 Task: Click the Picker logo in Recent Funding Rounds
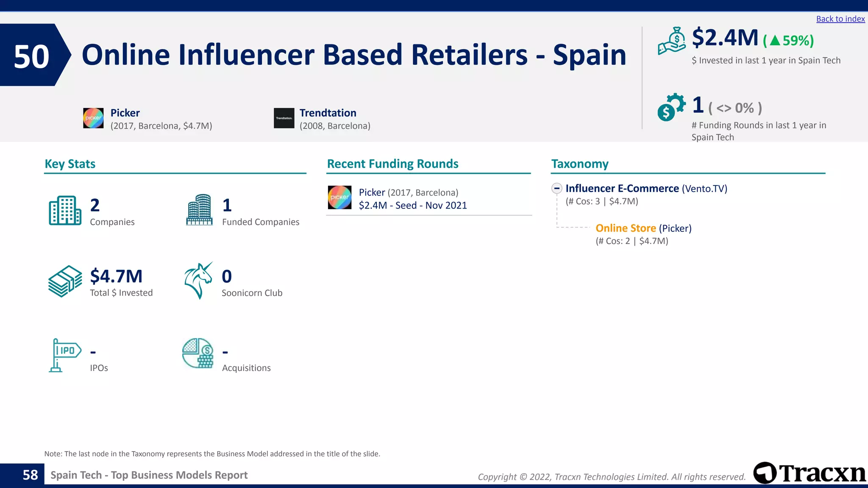[x=339, y=197]
